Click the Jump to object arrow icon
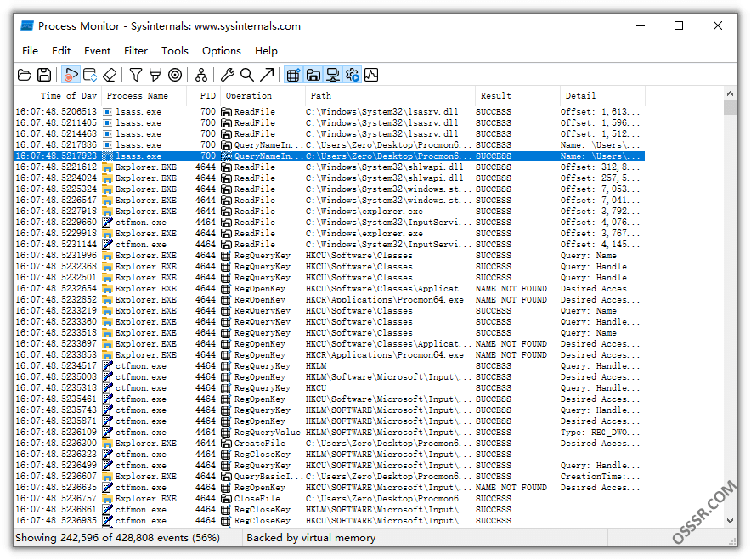Image resolution: width=751 pixels, height=560 pixels. click(267, 75)
